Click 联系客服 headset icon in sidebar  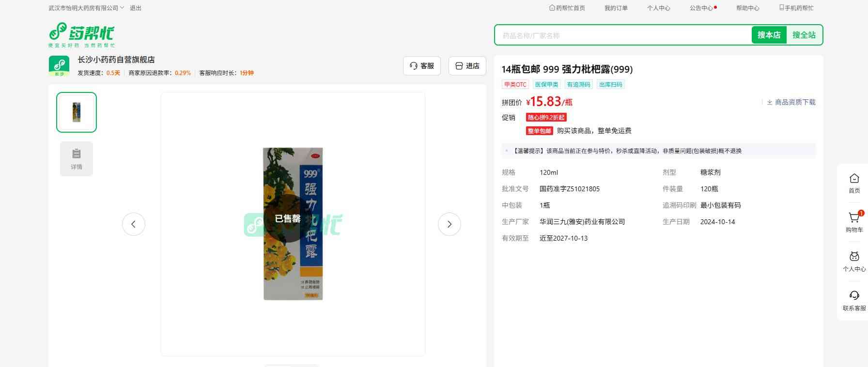coord(854,296)
